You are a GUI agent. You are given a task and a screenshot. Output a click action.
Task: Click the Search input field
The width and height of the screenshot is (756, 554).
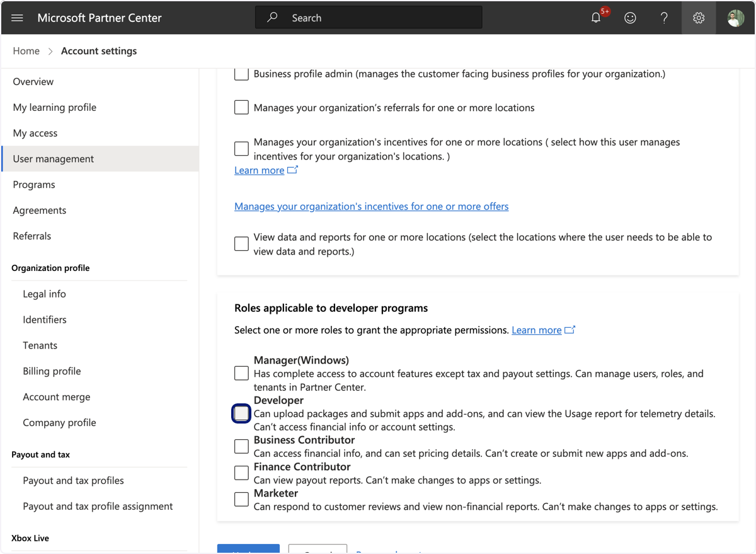(x=369, y=18)
